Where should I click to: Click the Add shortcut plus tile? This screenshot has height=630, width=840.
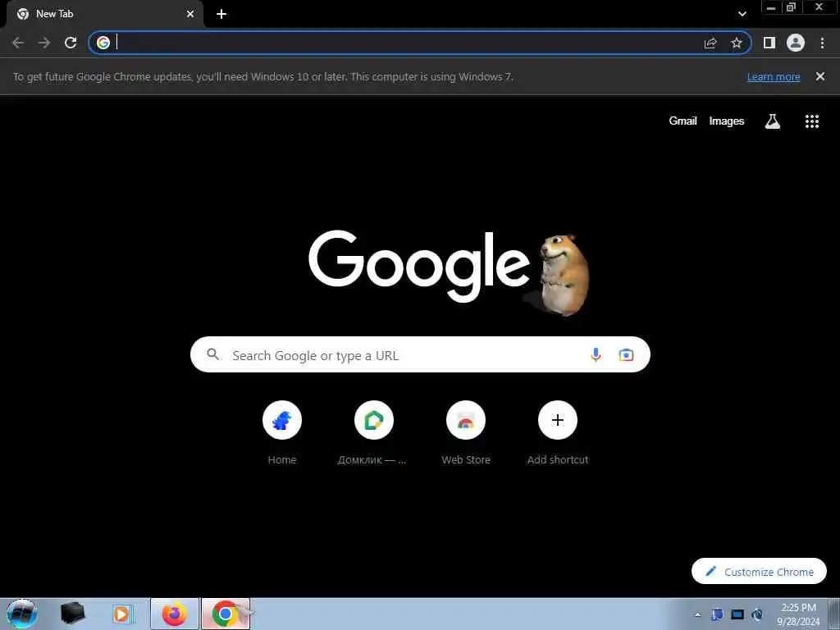(558, 420)
